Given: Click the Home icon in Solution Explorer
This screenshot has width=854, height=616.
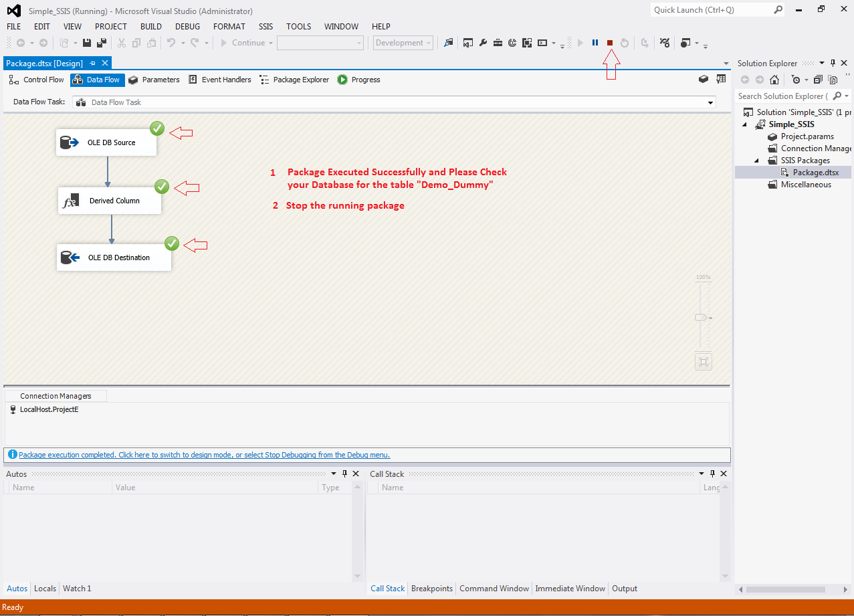Looking at the screenshot, I should (774, 80).
